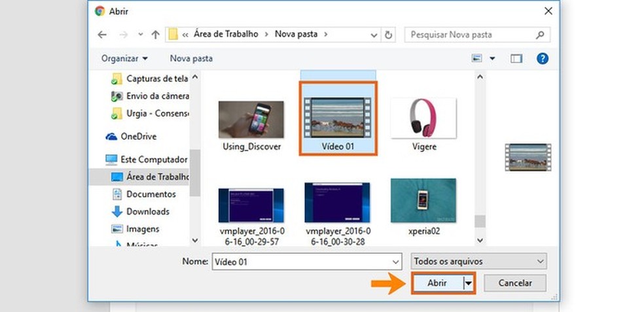Expand the Nome filename dropdown arrow
The height and width of the screenshot is (312, 644).
pyautogui.click(x=396, y=262)
